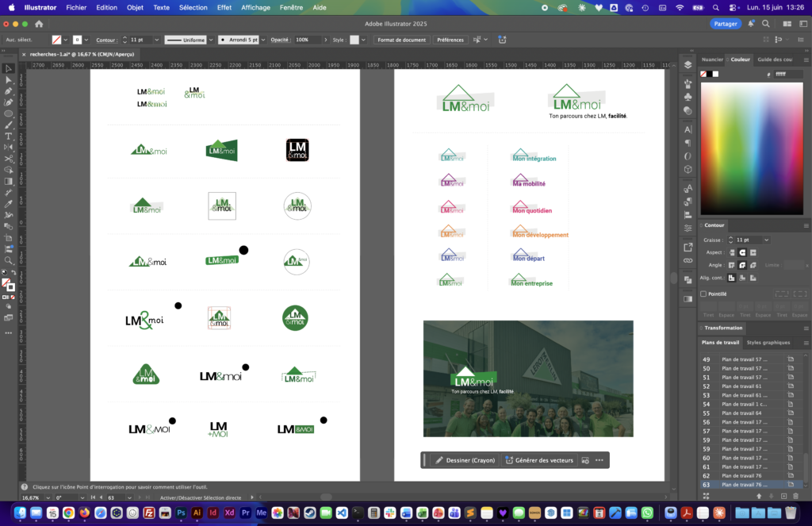Switch to the Styles graphiques tab

[x=768, y=343]
